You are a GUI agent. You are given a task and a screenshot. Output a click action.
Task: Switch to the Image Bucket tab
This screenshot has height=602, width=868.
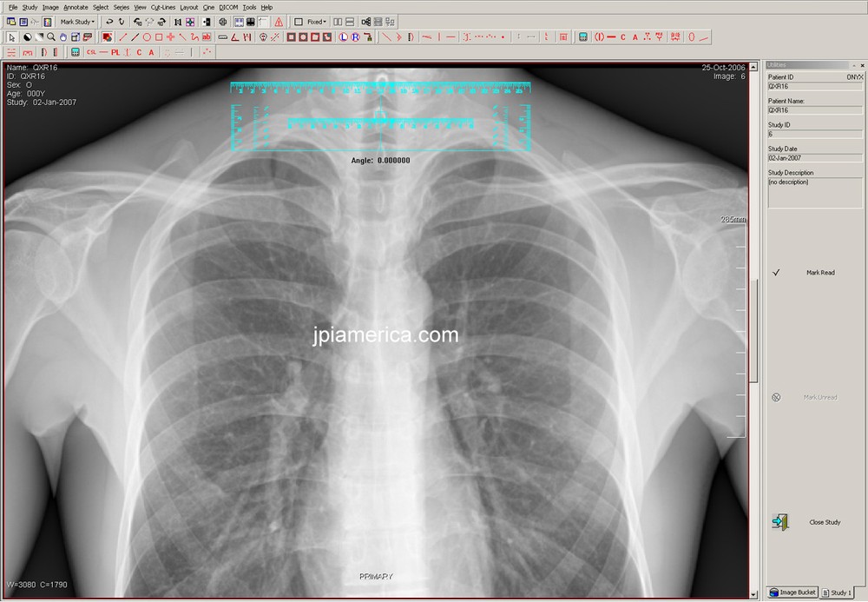792,592
